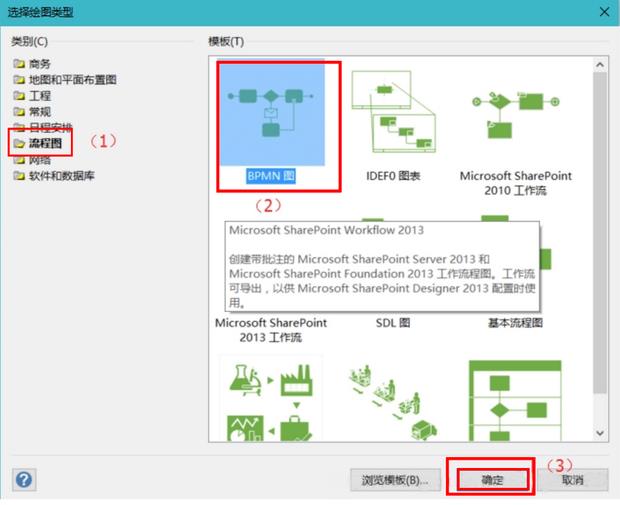Click the template list scrollbar thumb
The image size is (620, 505).
[600, 233]
